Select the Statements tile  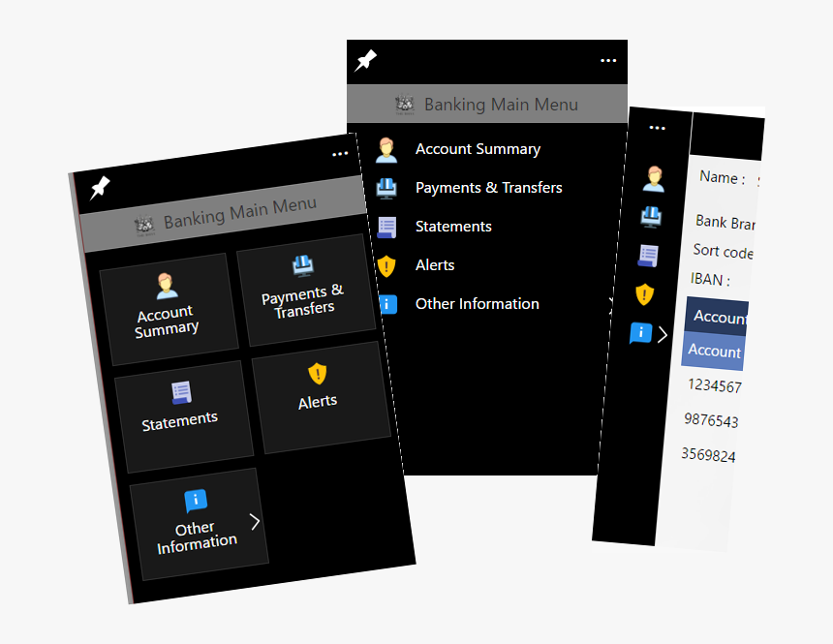(x=181, y=408)
